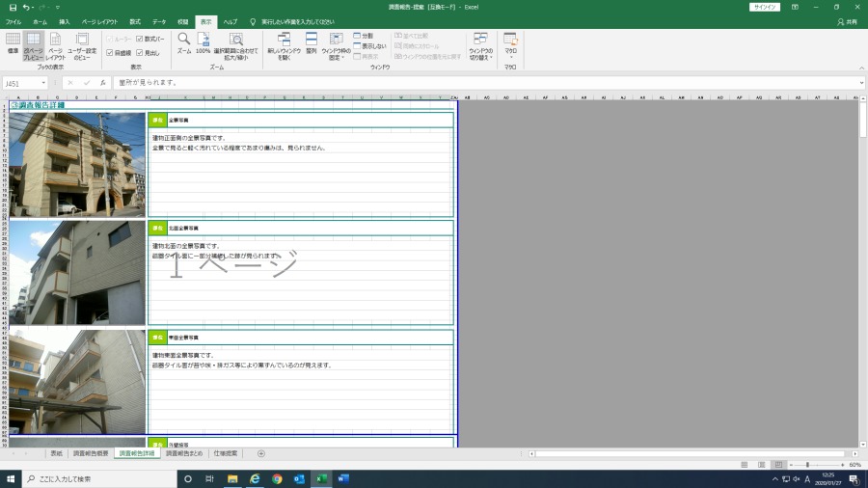Screen dimensions: 868x488
Task: Switch to 標準 (Normal) view
Action: [13, 43]
